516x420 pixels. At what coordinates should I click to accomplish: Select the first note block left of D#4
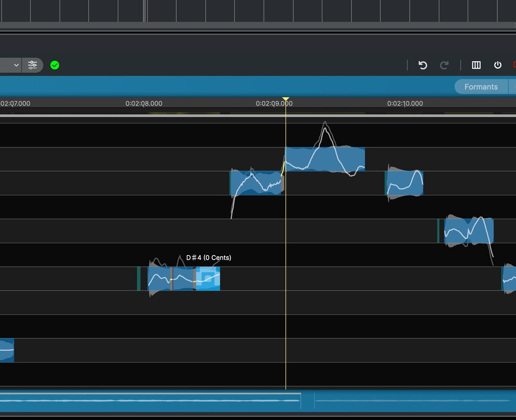point(183,278)
